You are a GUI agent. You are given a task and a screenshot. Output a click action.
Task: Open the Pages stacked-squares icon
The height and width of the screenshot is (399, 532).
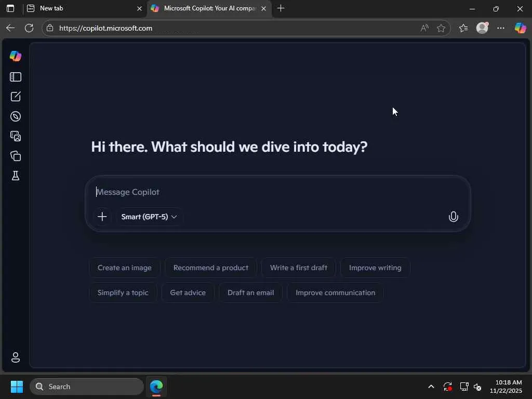16,156
